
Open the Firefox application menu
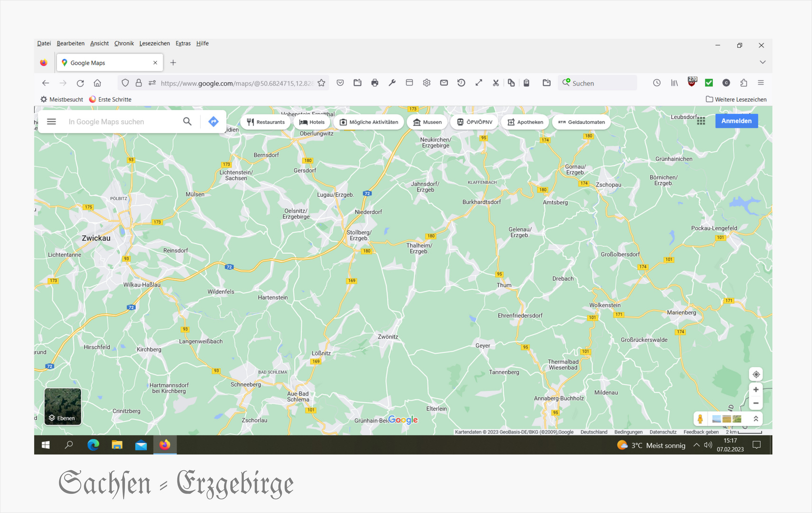tap(761, 83)
